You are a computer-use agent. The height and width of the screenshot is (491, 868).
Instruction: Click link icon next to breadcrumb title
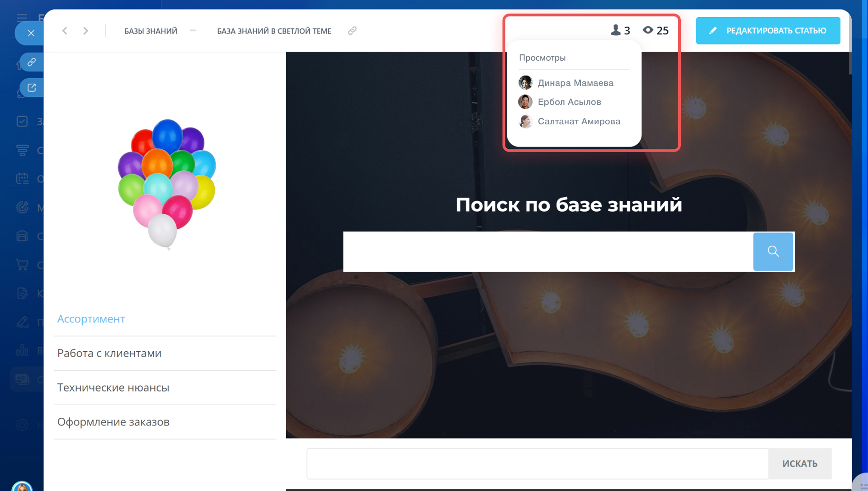point(352,31)
